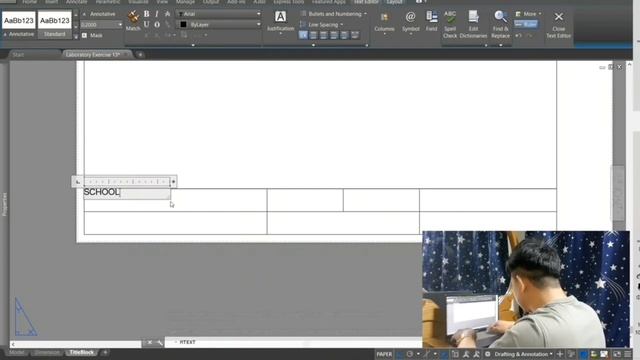Select the Annotative text style thumbnail

pos(19,24)
